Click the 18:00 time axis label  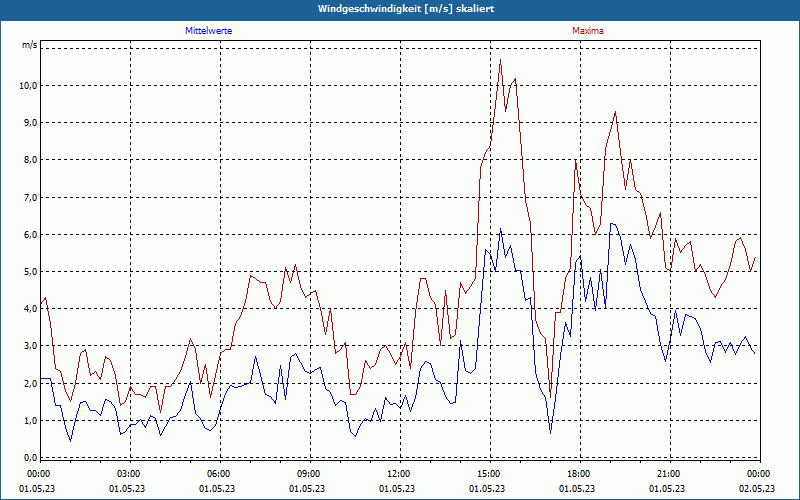(x=580, y=474)
